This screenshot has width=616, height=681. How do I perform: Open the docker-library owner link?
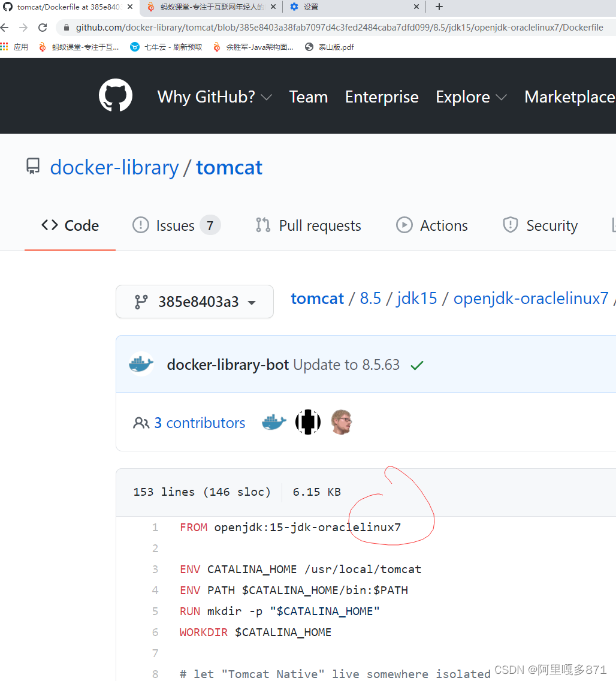[x=114, y=168]
